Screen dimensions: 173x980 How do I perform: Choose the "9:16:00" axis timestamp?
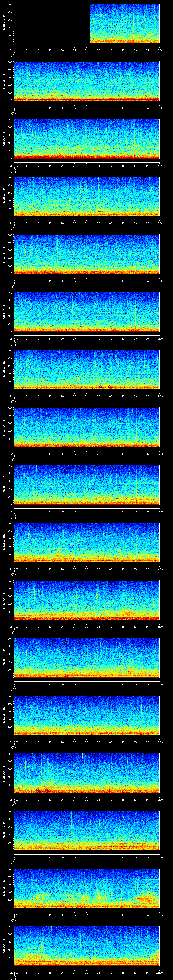[14, 742]
